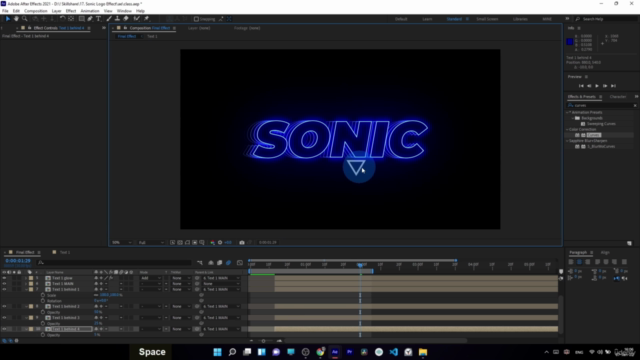The height and width of the screenshot is (360, 640).
Task: Click the snapshot camera icon below viewer
Action: tap(242, 242)
